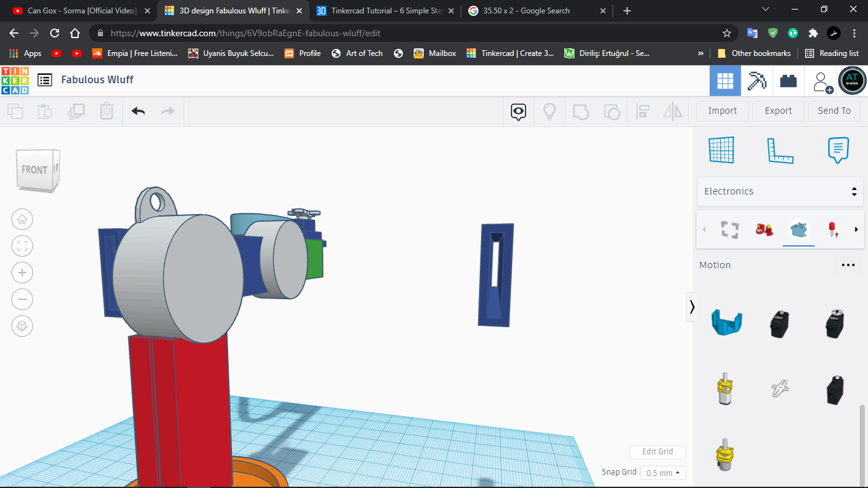Click the Mirror/Flip icon

pos(672,111)
